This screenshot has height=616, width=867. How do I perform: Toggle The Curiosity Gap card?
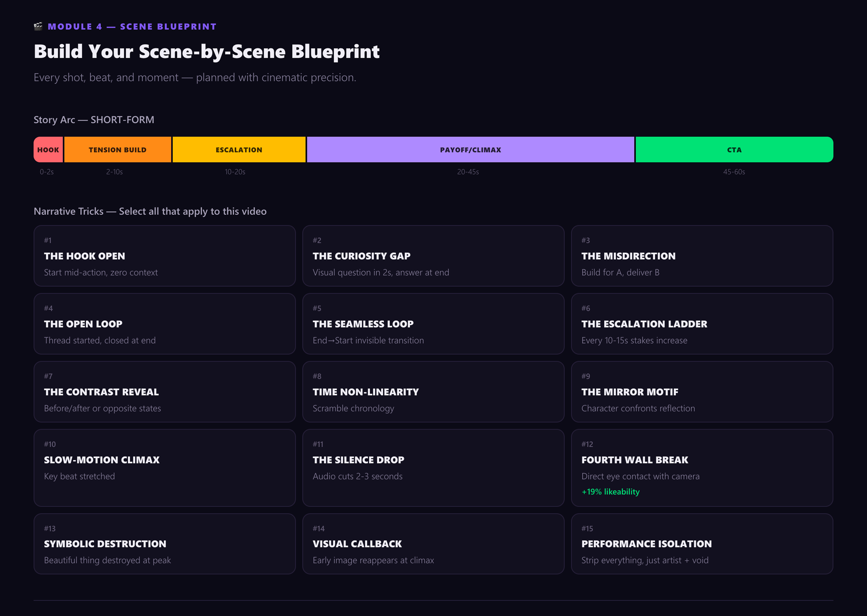click(433, 256)
